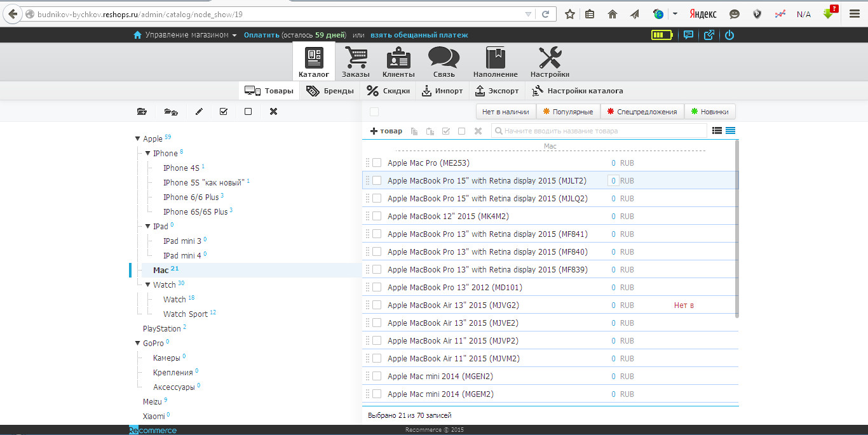Check the MacBook Pro 13" (MF841) checkbox
868x435 pixels.
(x=377, y=234)
